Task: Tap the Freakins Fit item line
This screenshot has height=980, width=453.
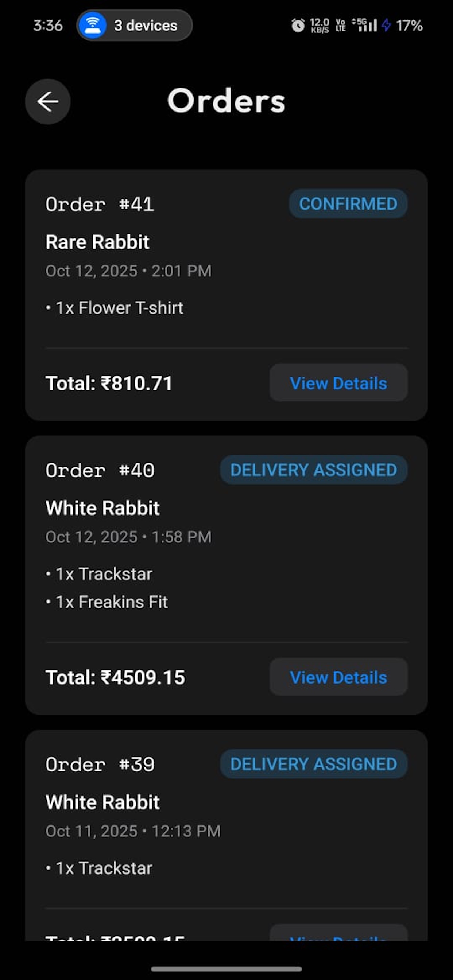Action: pyautogui.click(x=107, y=602)
